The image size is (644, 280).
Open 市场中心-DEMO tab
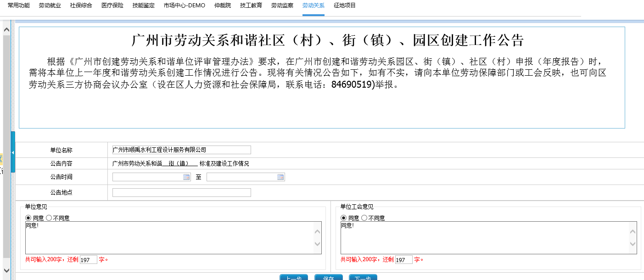(185, 6)
